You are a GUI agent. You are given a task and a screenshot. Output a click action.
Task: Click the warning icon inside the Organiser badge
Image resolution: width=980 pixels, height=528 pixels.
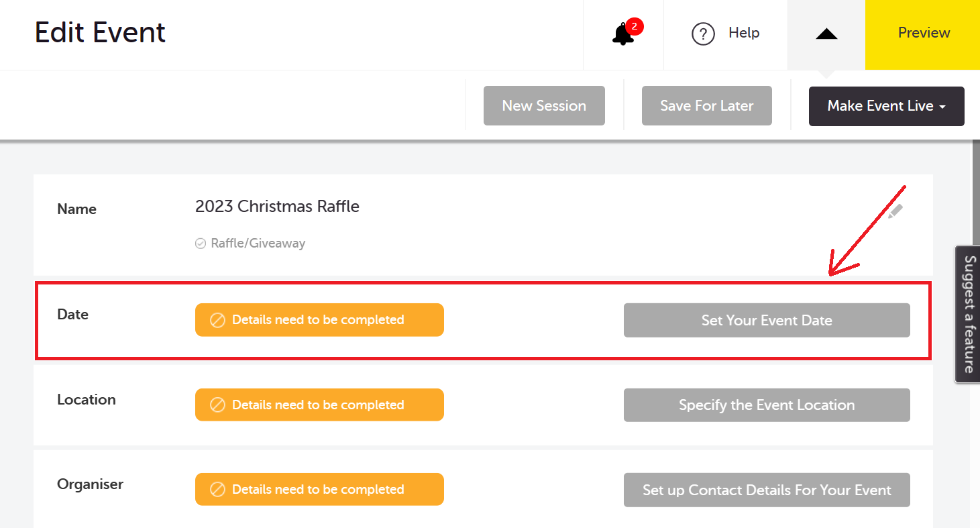click(x=216, y=489)
